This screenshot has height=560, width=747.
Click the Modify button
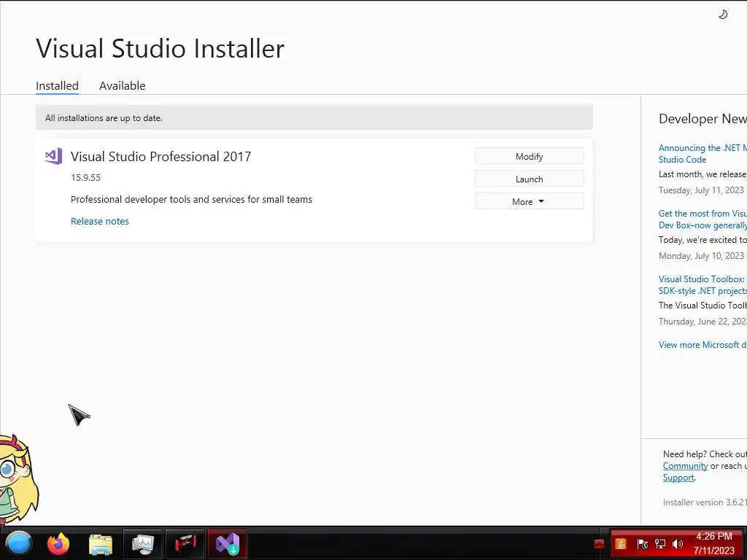pyautogui.click(x=530, y=156)
